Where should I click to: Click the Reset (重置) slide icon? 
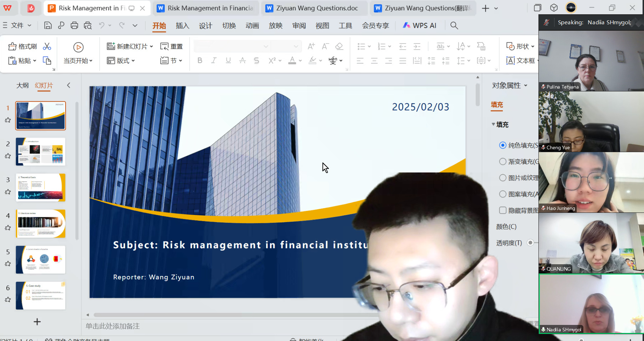click(x=172, y=46)
